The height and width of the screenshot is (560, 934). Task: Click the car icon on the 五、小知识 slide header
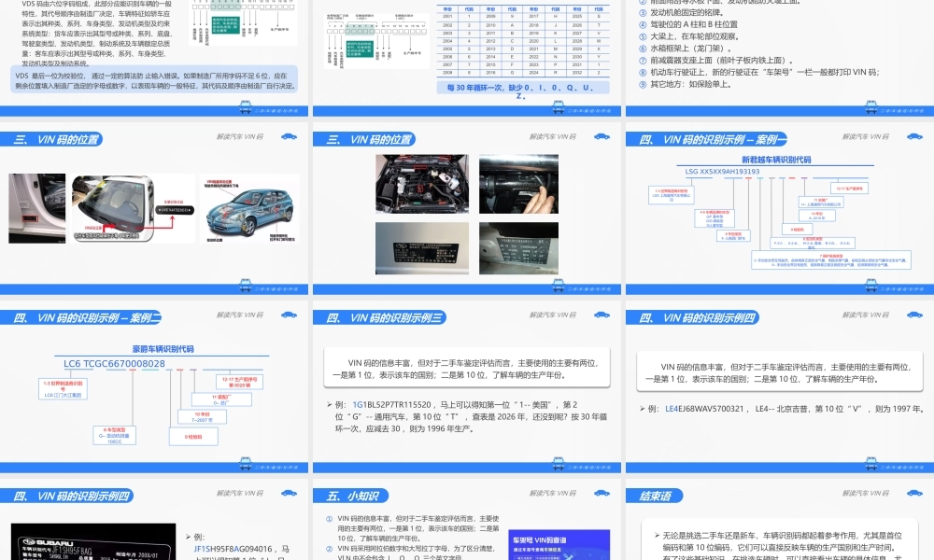click(x=601, y=495)
